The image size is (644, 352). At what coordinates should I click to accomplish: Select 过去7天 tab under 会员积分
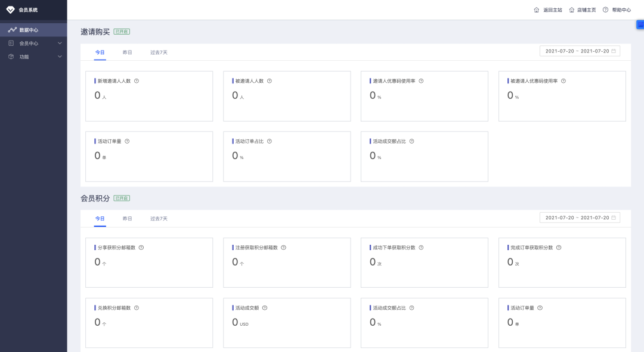[159, 219]
